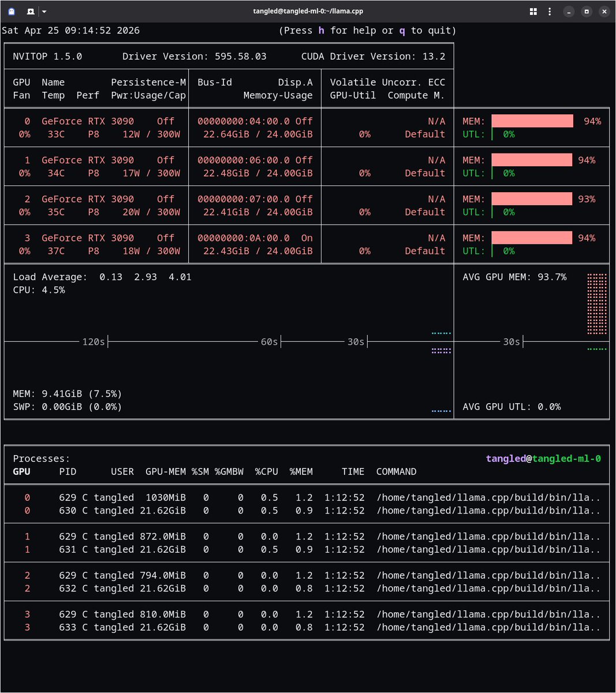Screen dimensions: 616x693
Task: Select bus ID 00000000:06:00.0
Action: [244, 161]
